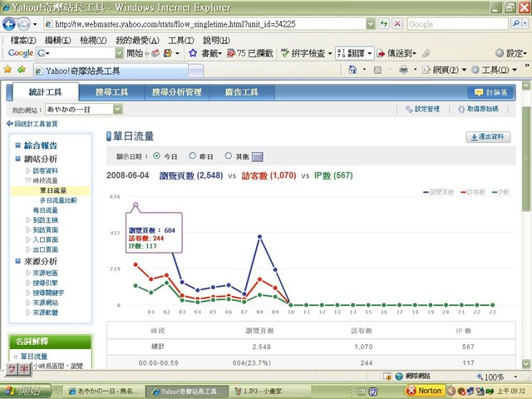This screenshot has height=399, width=532.
Task: Open the address bar URL dropdown arrow
Action: coord(371,24)
